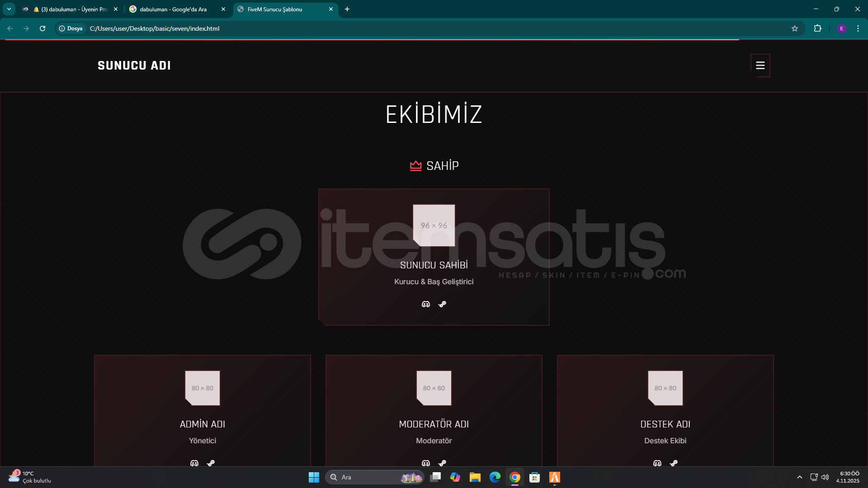Viewport: 868px width, 488px height.
Task: Click the Discord icon under Admin Adı
Action: pyautogui.click(x=194, y=463)
